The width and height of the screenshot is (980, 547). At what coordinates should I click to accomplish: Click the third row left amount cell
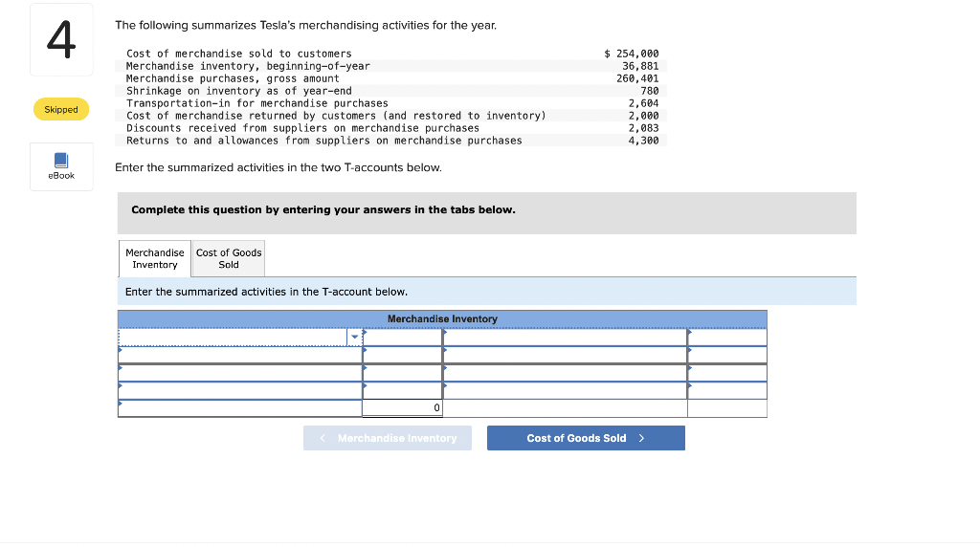click(x=403, y=373)
